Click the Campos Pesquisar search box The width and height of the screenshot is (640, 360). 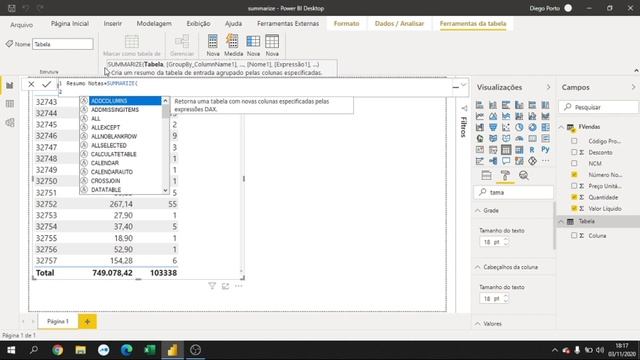598,107
